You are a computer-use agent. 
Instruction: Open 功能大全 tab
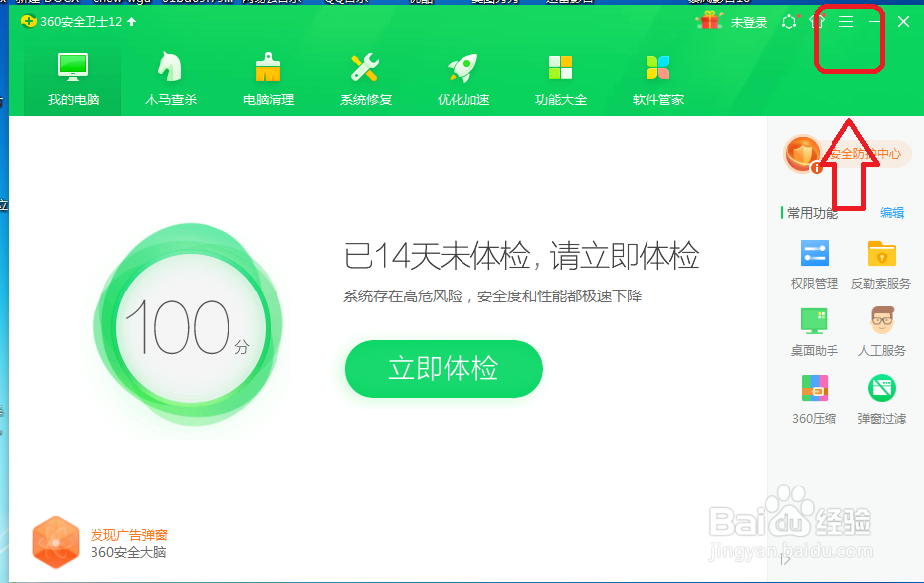(560, 80)
